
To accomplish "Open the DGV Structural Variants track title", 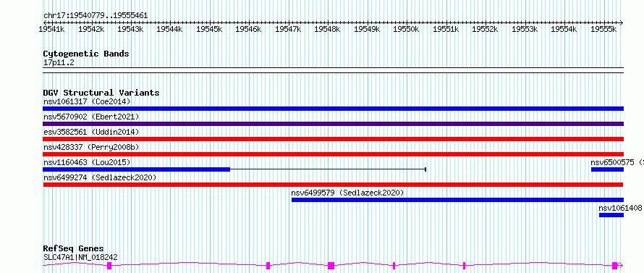I will click(x=101, y=93).
